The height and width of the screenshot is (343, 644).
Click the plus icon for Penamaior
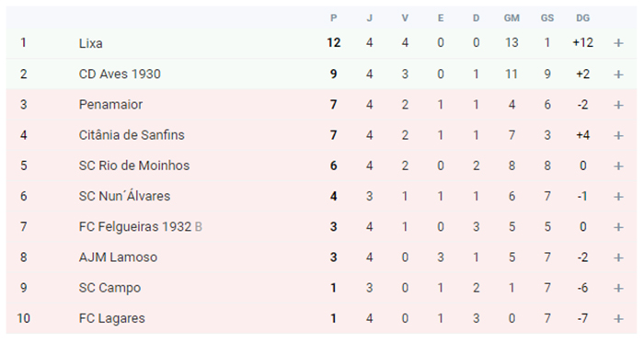(618, 105)
